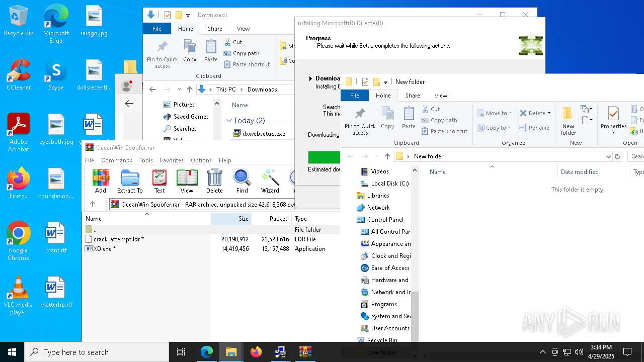644x362 pixels.
Task: Select Network in navigation tree
Action: tap(373, 208)
